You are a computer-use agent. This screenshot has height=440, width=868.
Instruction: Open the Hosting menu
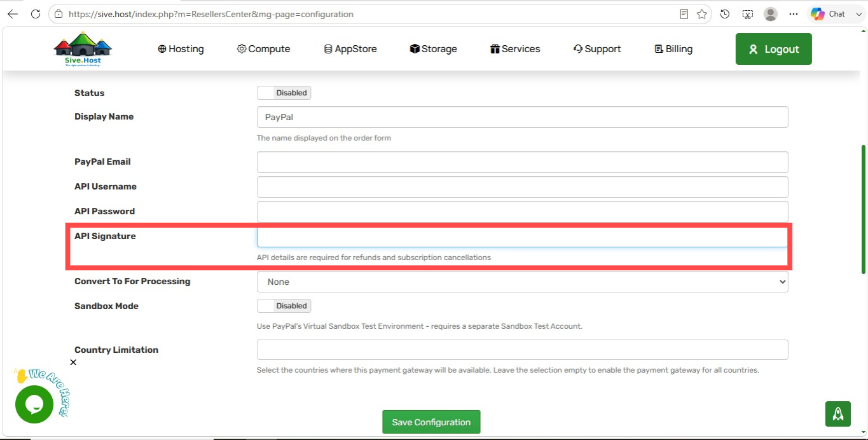[x=181, y=49]
